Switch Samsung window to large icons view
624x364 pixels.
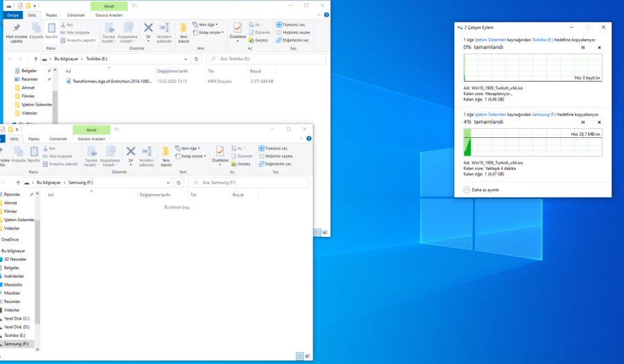[308, 356]
